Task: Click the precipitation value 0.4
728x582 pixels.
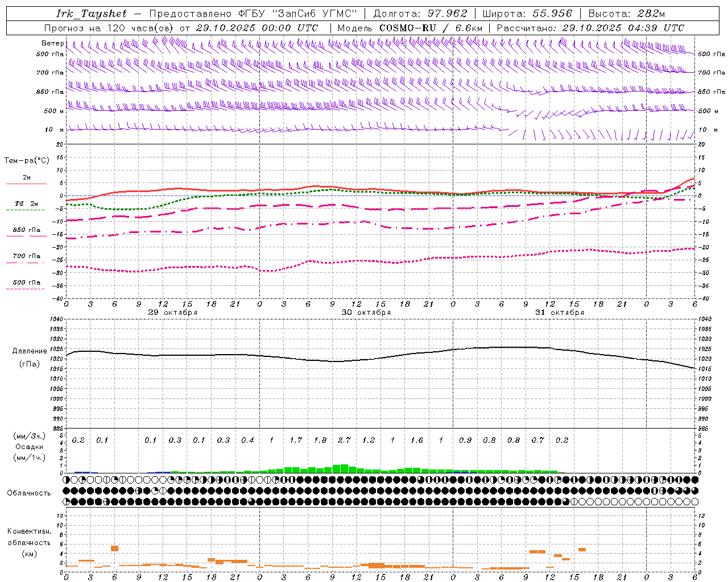Action: pyautogui.click(x=247, y=440)
